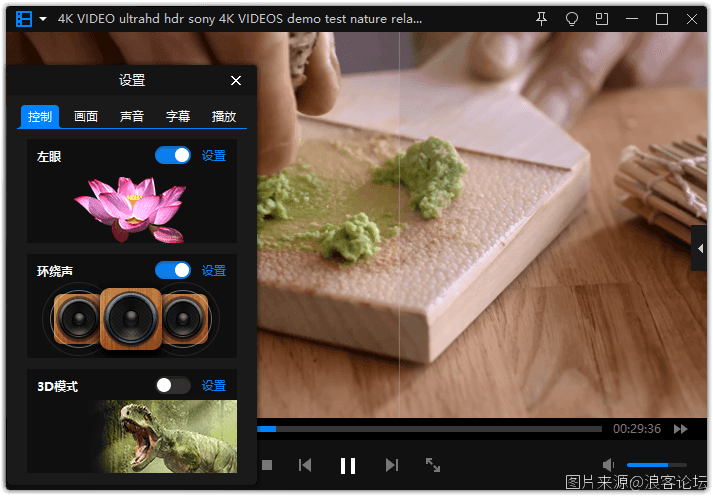
Task: Click the 设置 panel title
Action: click(132, 80)
